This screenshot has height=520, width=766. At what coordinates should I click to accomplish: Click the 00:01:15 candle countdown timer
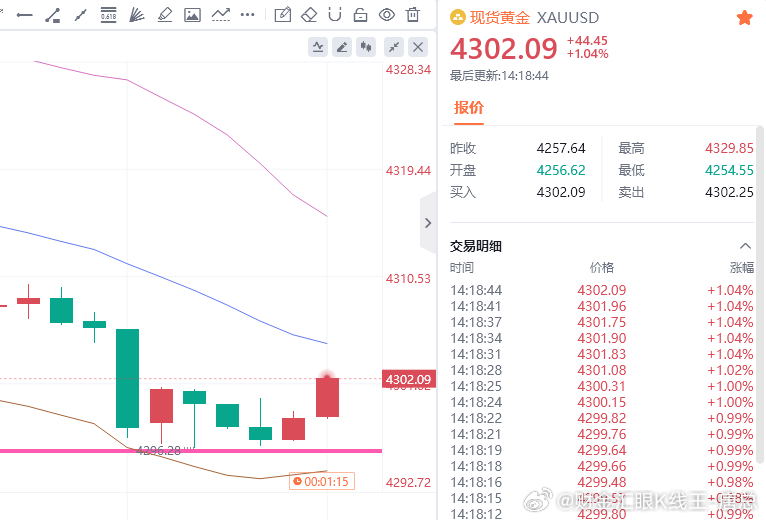322,481
